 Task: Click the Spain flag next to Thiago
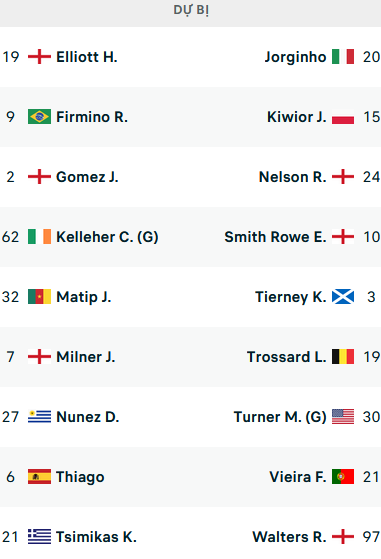click(39, 477)
